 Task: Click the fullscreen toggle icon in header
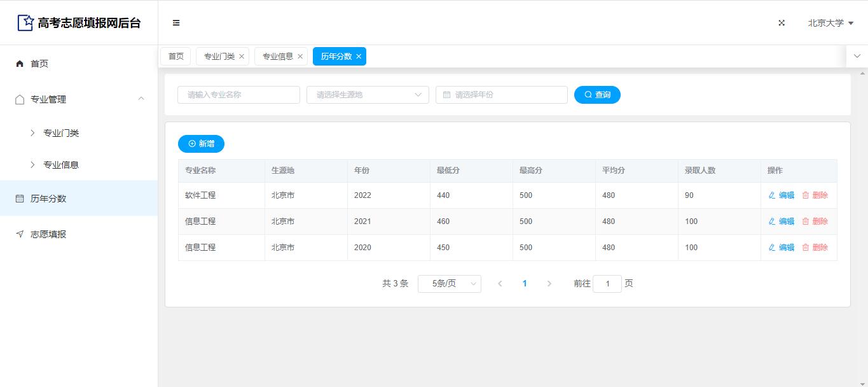tap(782, 23)
